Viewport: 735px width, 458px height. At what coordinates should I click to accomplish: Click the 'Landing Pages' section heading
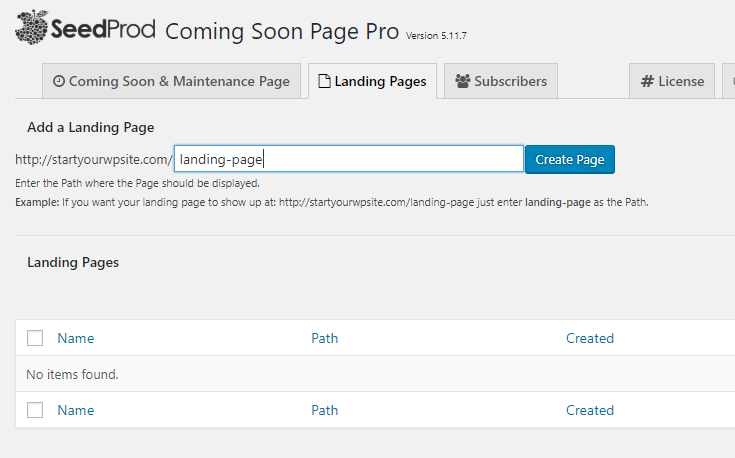pyautogui.click(x=73, y=263)
